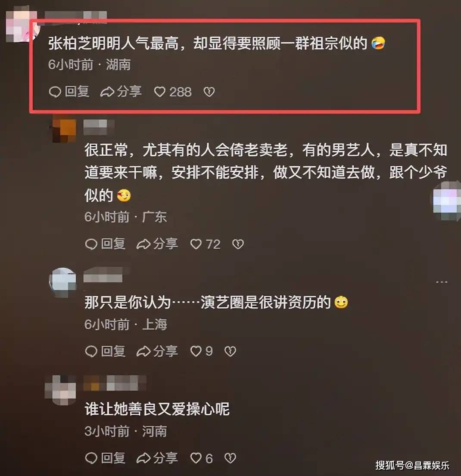
Task: Open the three-dot menu beside the 上海 comment
Action: [x=441, y=282]
